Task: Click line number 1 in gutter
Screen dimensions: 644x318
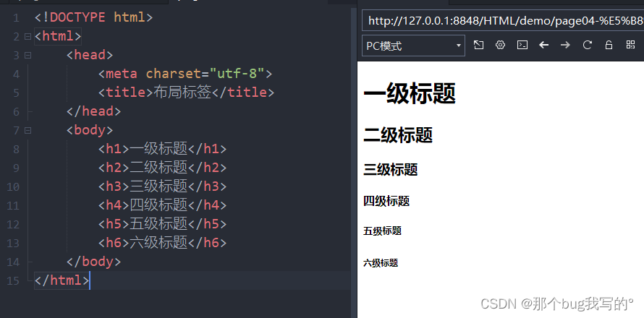Action: pos(16,18)
